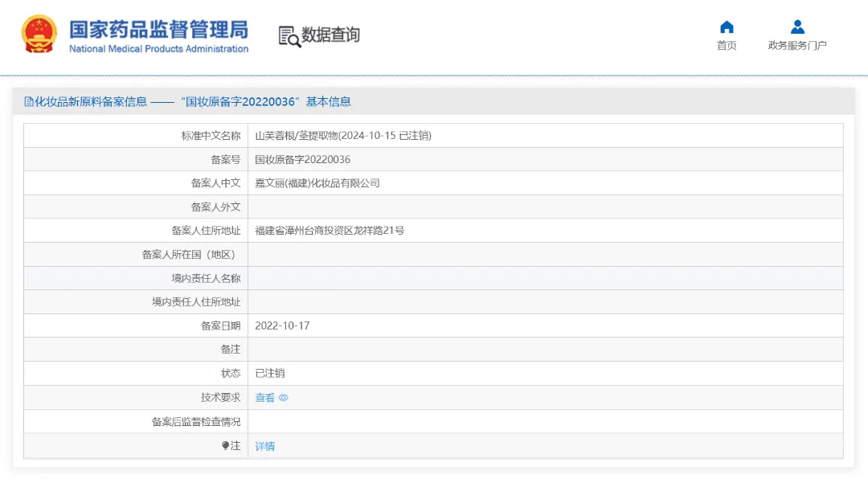This screenshot has width=868, height=483.
Task: Click the eye icon beside 查看
Action: coord(284,398)
